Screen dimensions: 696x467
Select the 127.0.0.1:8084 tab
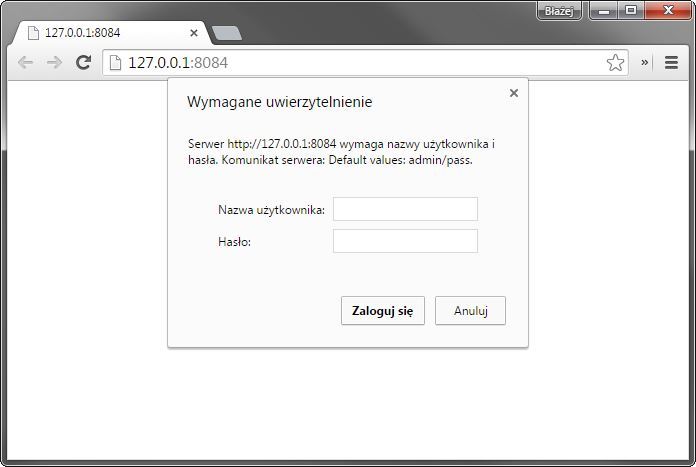pyautogui.click(x=111, y=33)
